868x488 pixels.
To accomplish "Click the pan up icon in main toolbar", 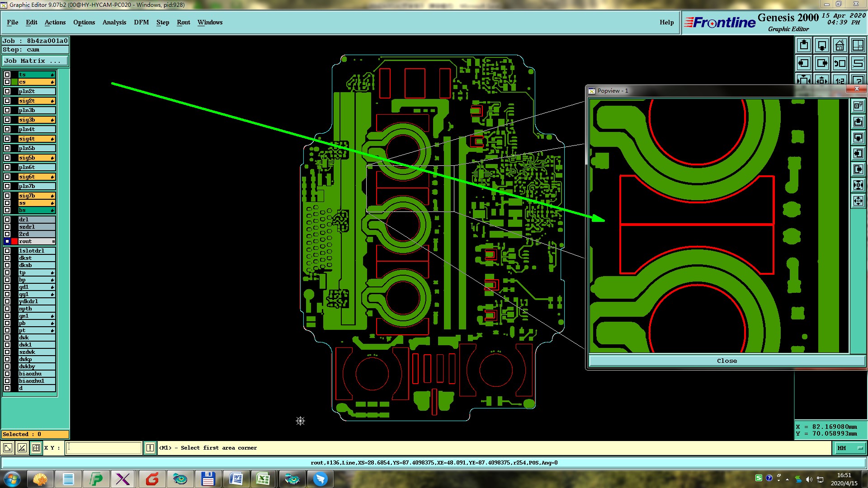I will (804, 45).
